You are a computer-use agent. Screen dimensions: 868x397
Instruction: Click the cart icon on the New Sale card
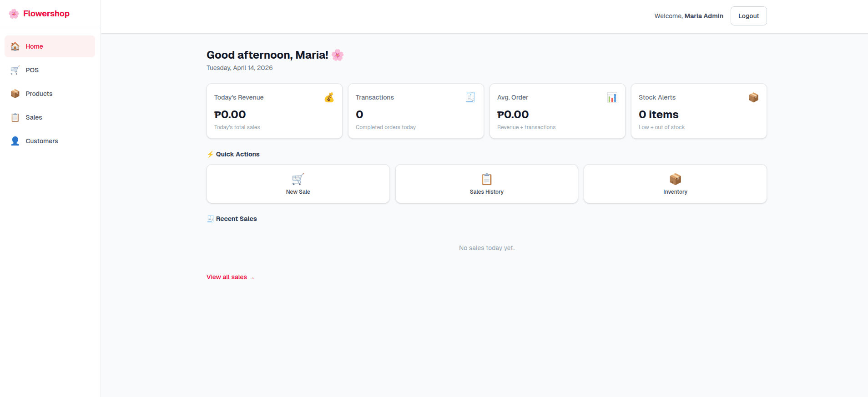[298, 179]
